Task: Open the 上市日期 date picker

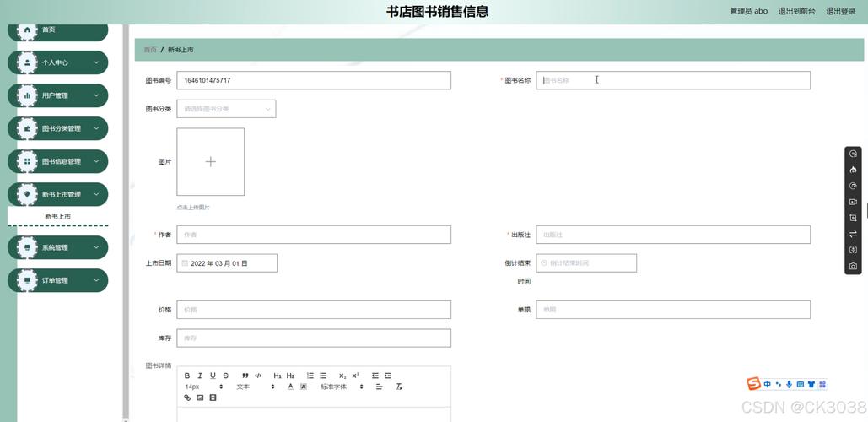Action: pyautogui.click(x=227, y=263)
